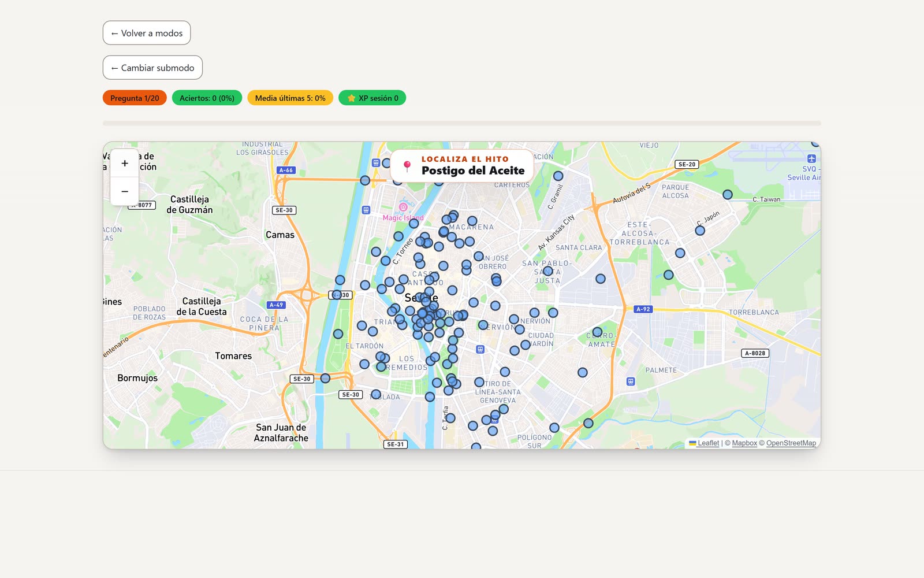Click the Magic Island attraction icon

(x=403, y=207)
